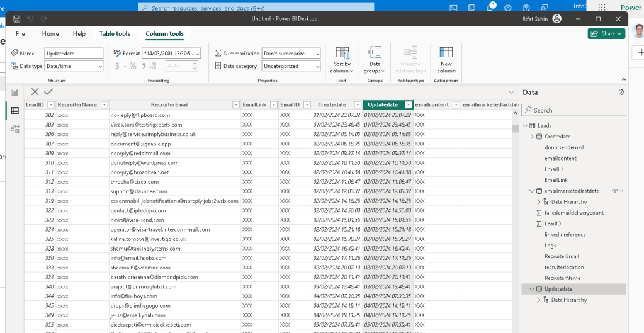Collapse the Data pane with double chevron
Viewport: 644px width, 333px height.
click(x=621, y=93)
